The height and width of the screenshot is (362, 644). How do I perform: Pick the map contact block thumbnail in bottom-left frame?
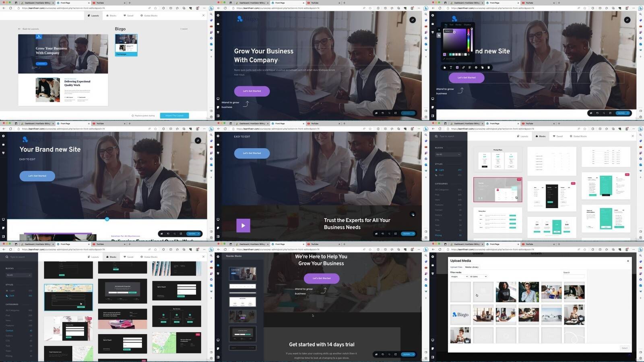[68, 297]
